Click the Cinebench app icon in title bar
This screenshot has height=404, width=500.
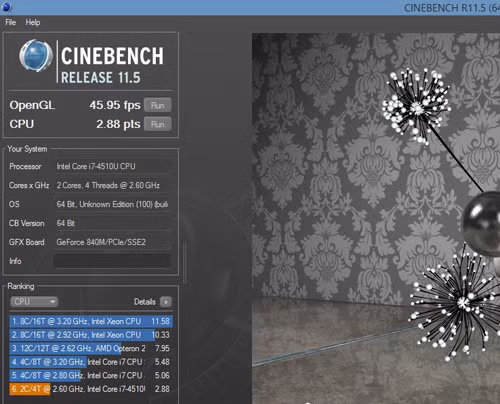pos(7,7)
